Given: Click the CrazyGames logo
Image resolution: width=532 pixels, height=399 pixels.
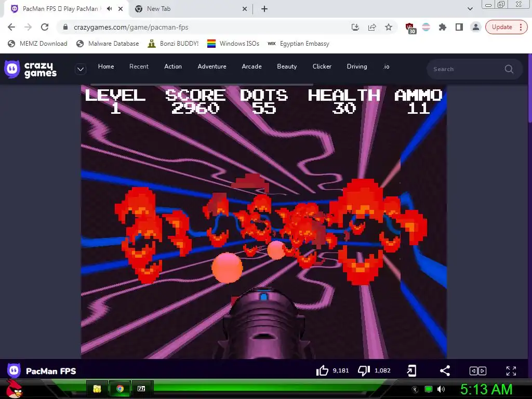Looking at the screenshot, I should pos(31,69).
